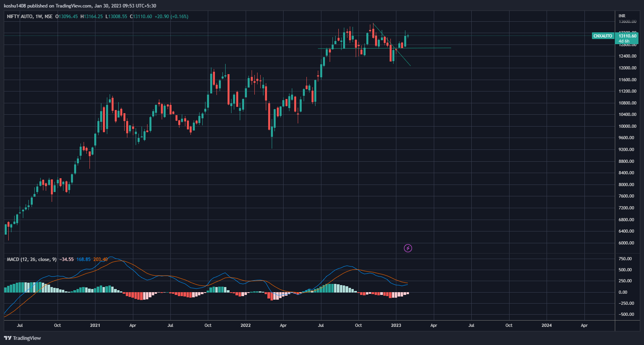
Task: Click the purple lightning bolt event icon
Action: click(x=408, y=248)
